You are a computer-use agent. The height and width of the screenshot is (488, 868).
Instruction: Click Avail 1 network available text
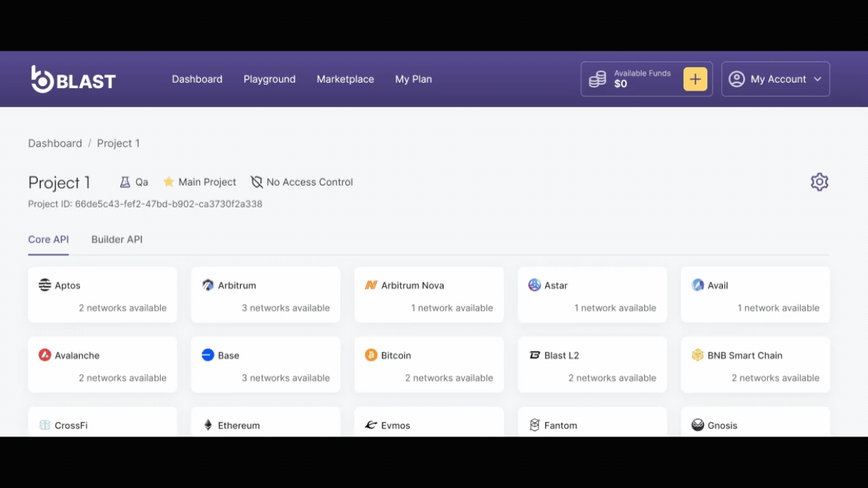pyautogui.click(x=778, y=308)
